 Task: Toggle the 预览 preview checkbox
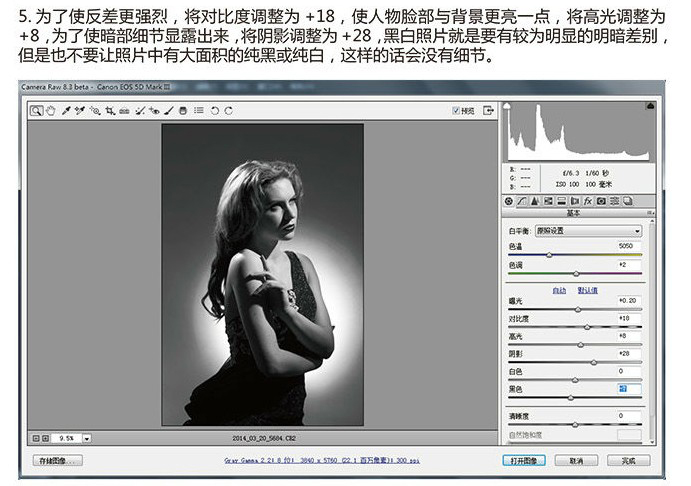pyautogui.click(x=456, y=111)
